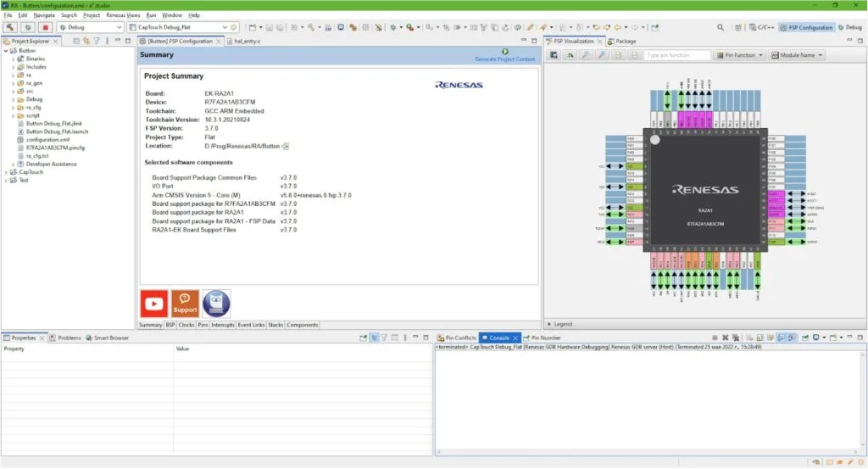Open the Interrupts configuration tab

(x=223, y=325)
